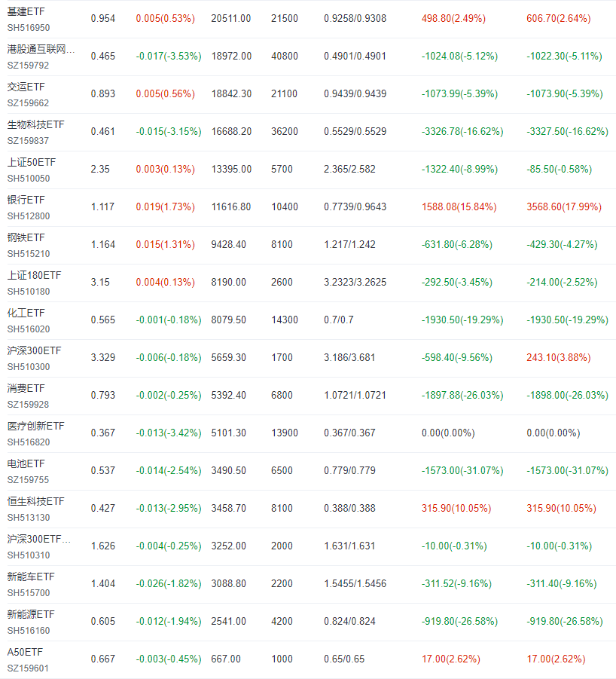This screenshot has width=616, height=679.
Task: Select stock code SZ159792
Action: pyautogui.click(x=28, y=66)
